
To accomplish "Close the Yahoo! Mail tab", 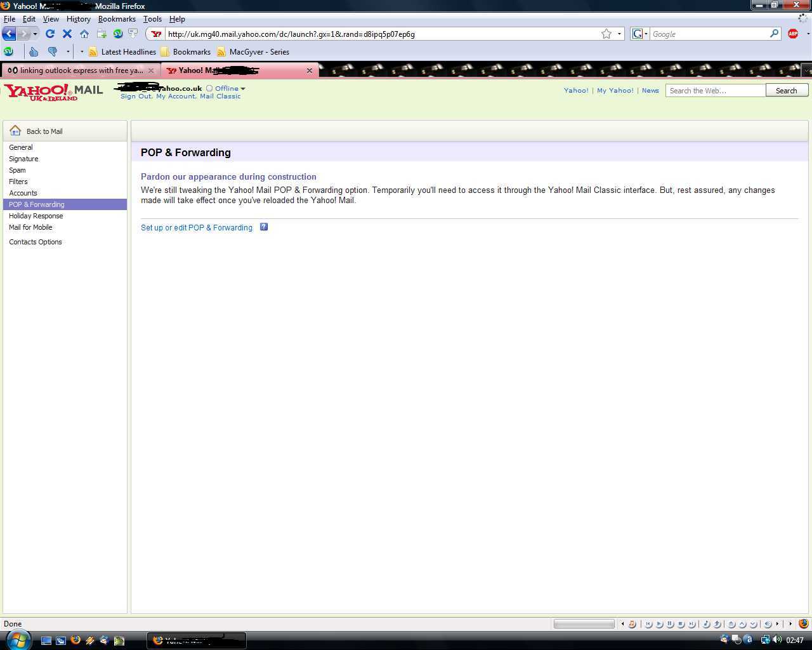I will pos(310,70).
